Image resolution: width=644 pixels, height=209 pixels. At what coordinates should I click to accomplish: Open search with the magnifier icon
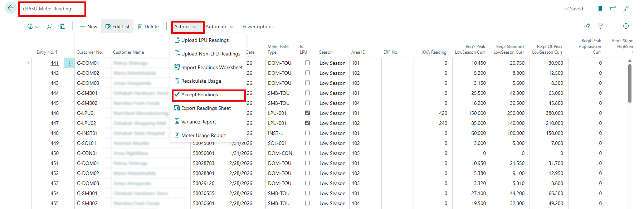tap(49, 26)
